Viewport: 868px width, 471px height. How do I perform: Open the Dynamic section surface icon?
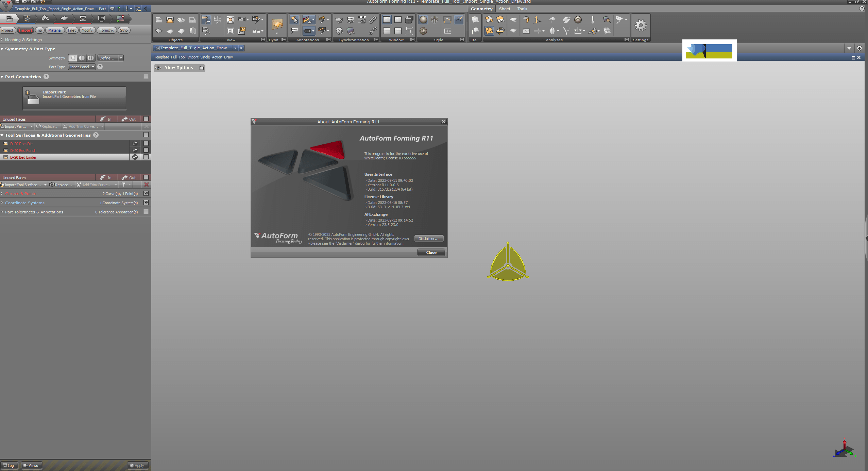click(277, 24)
